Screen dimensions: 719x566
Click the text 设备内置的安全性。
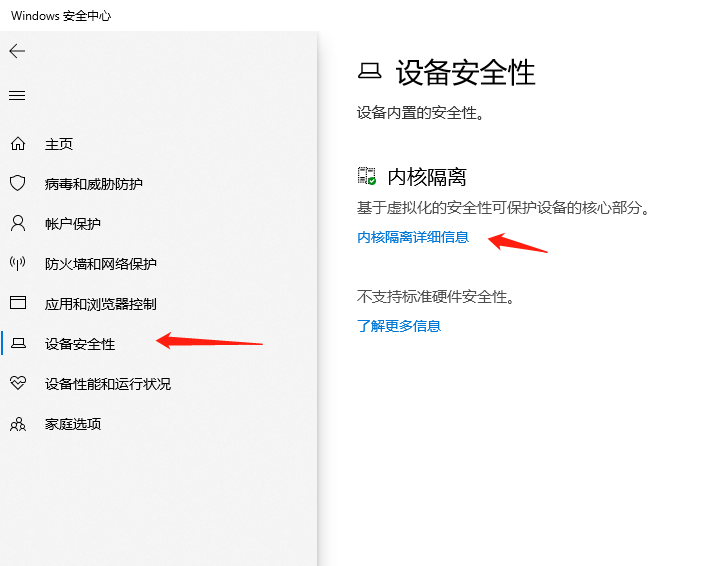[420, 112]
